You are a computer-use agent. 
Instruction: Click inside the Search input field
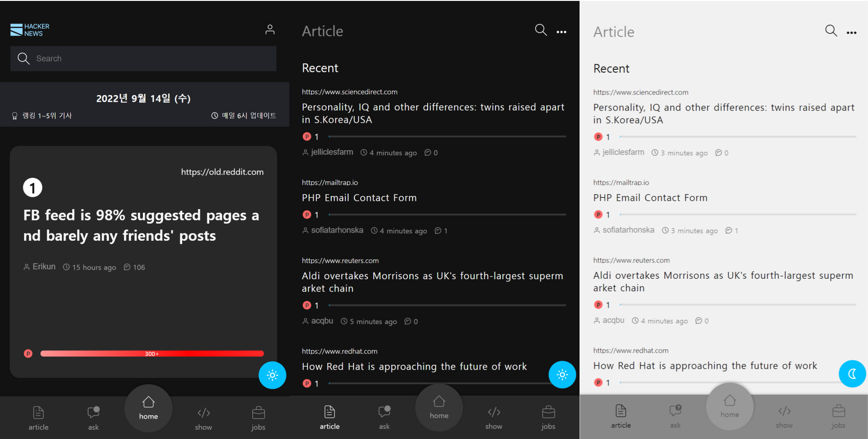click(x=136, y=58)
